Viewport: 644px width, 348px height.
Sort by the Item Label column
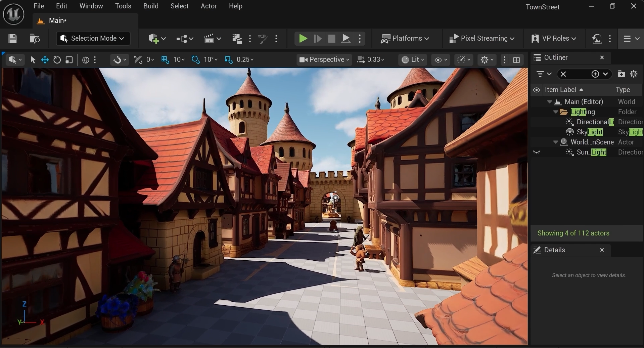tap(578, 90)
